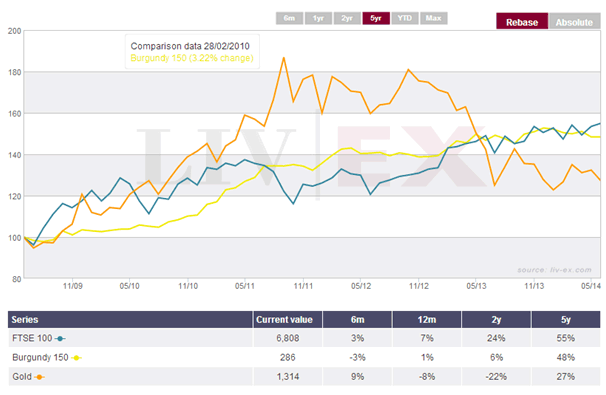Image resolution: width=606 pixels, height=395 pixels.
Task: Click the 05/12 x-axis date label
Action: 361,286
